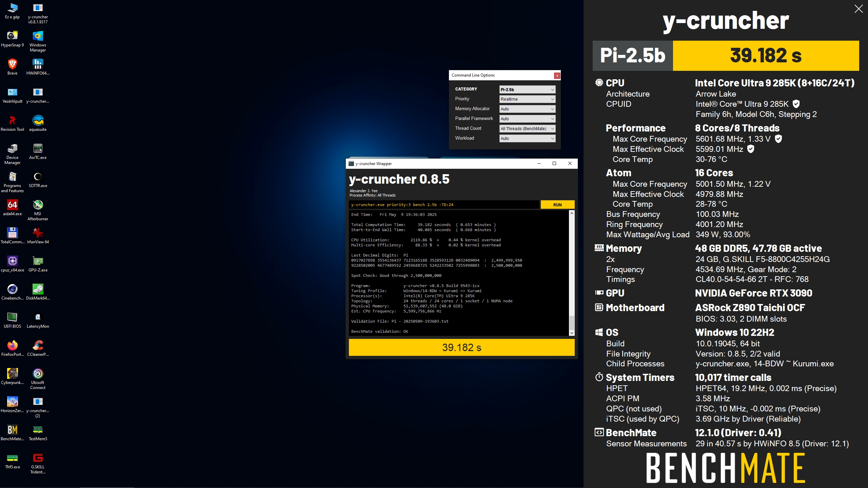
Task: Launch SOTTR.exe desktop icon
Action: click(38, 180)
